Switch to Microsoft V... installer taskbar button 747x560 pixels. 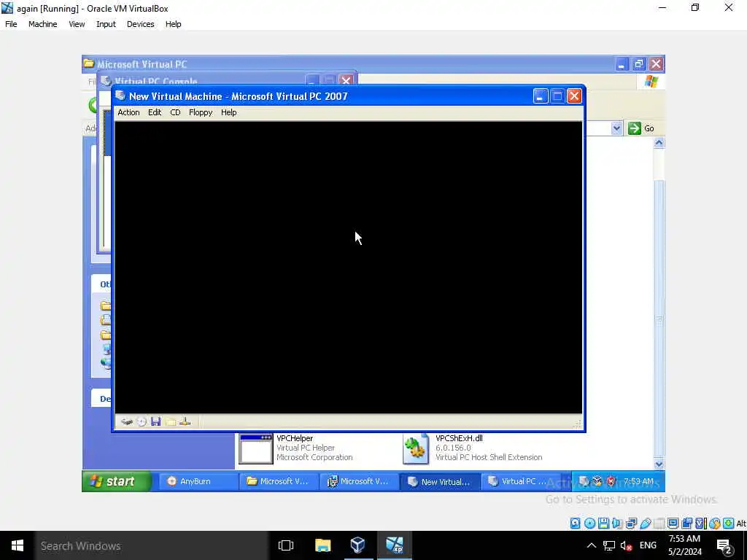tap(359, 481)
